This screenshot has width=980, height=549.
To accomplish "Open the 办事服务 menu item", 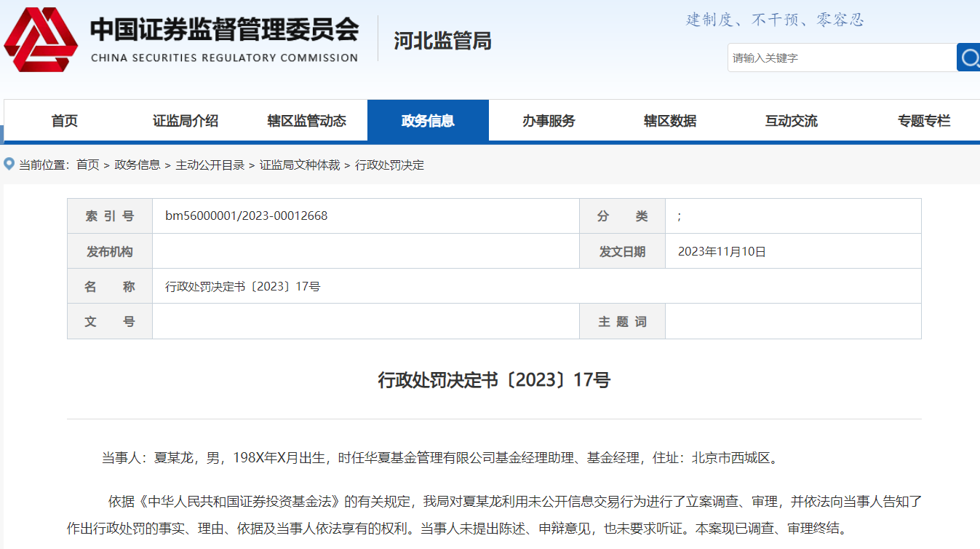I will click(x=549, y=121).
